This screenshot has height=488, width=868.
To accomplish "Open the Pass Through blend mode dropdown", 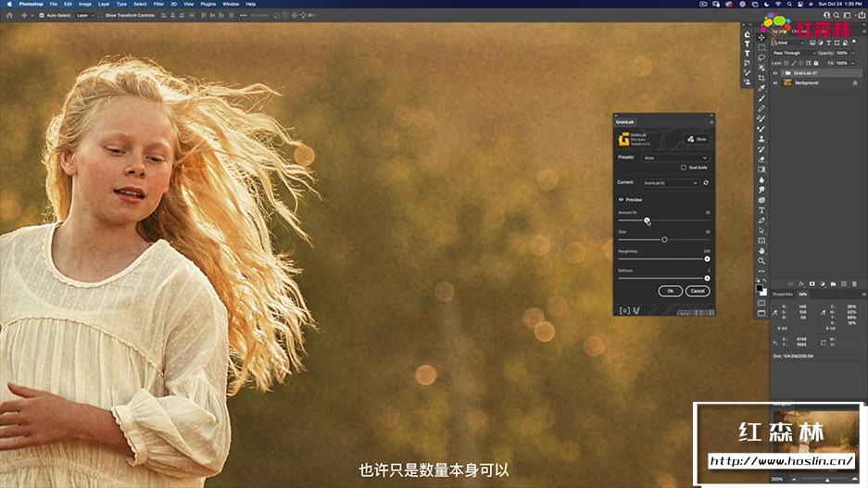I will tap(794, 53).
